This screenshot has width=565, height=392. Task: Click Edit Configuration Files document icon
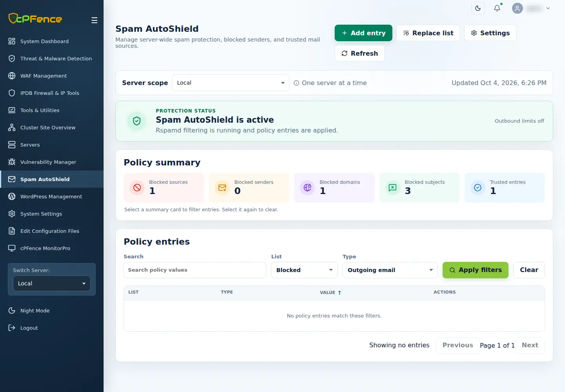tap(12, 231)
